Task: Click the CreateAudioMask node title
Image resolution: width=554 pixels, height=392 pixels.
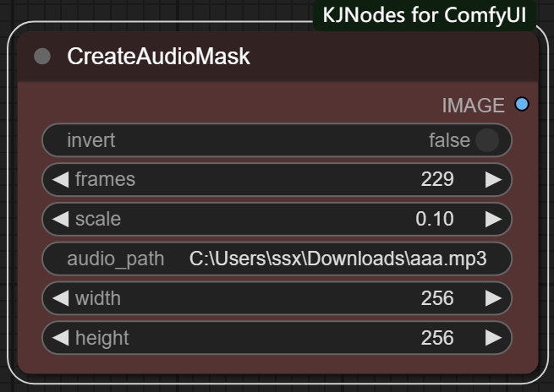Action: click(158, 57)
